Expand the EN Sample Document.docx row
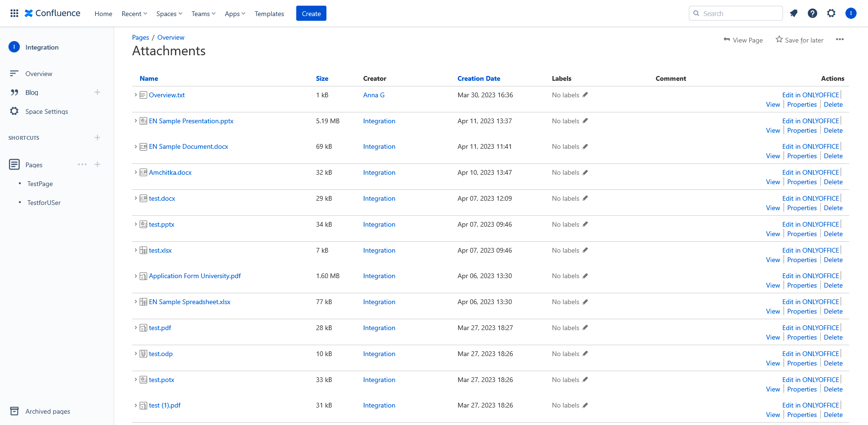 click(x=136, y=146)
